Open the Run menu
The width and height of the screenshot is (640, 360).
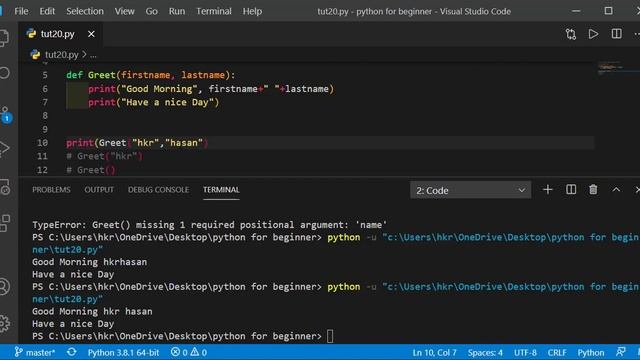point(177,11)
